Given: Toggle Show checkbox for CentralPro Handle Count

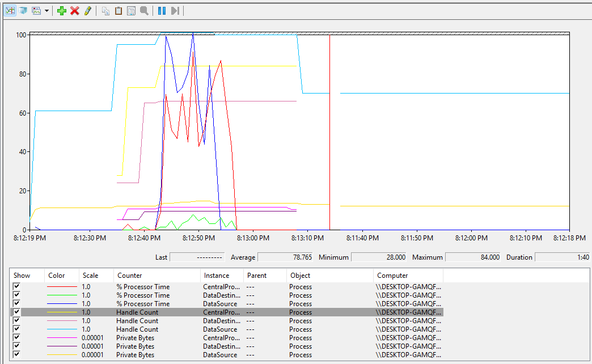Looking at the screenshot, I should (x=16, y=312).
